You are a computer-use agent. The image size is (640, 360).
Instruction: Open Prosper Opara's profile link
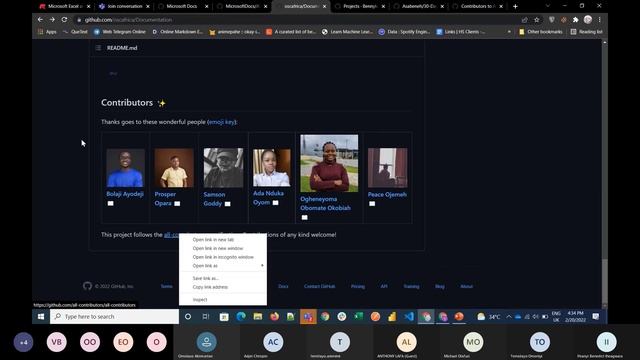[165, 199]
